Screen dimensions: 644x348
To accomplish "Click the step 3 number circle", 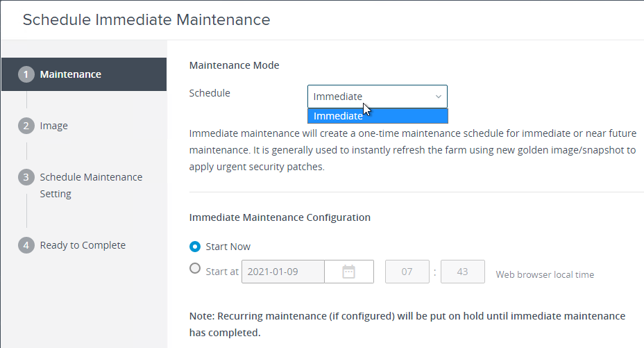I will point(26,177).
